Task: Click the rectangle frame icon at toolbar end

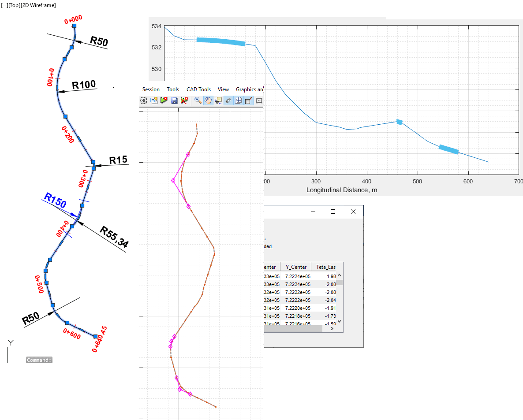Action: coord(259,100)
